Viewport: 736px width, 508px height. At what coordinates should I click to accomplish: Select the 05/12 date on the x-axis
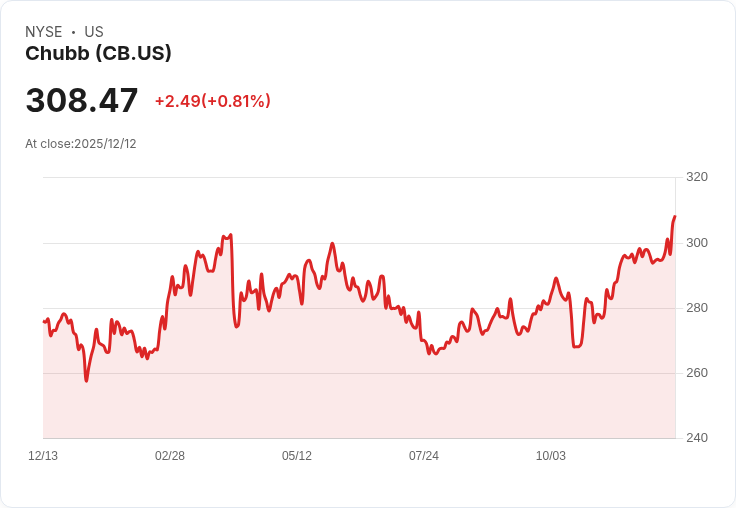297,456
